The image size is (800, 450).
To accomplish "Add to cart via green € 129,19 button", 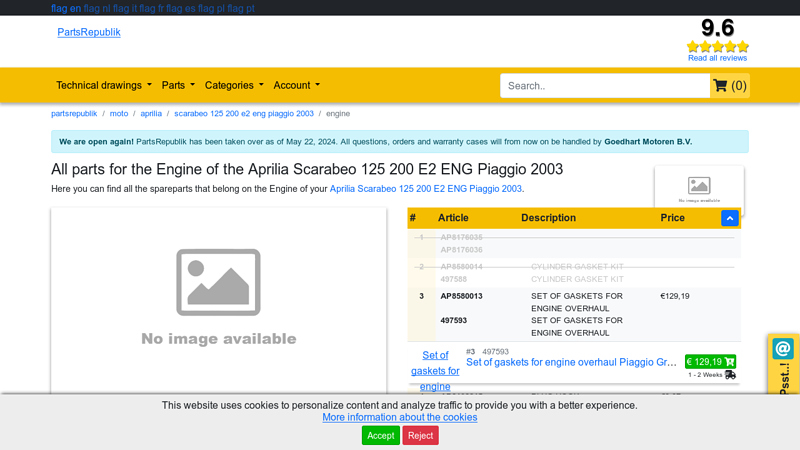I will (x=710, y=362).
